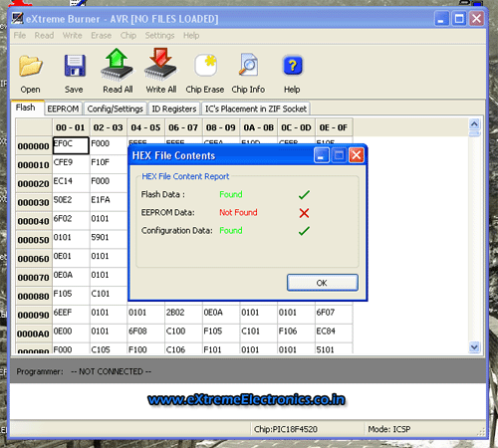The image size is (498, 448).
Task: Select the cell 6F02 in row 000040
Action: pyautogui.click(x=71, y=221)
